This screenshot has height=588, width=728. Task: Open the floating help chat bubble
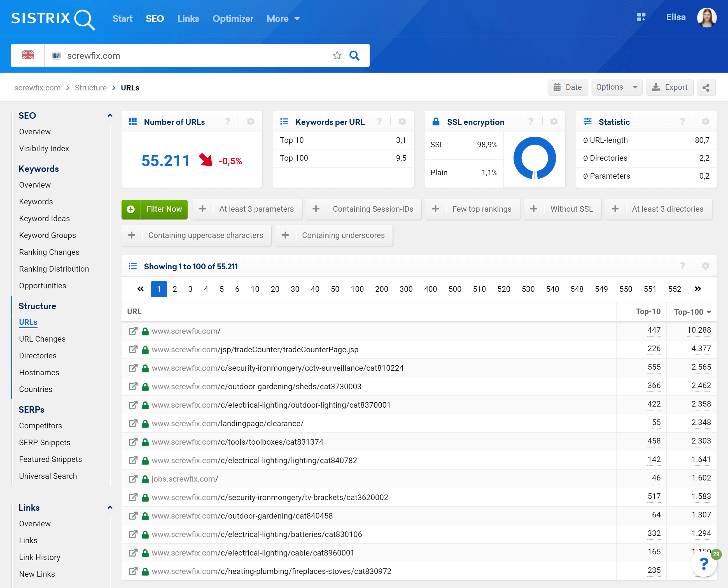tap(704, 564)
